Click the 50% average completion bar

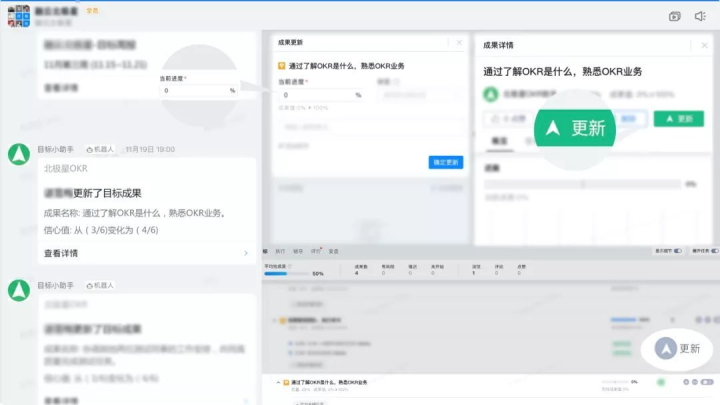coord(287,274)
